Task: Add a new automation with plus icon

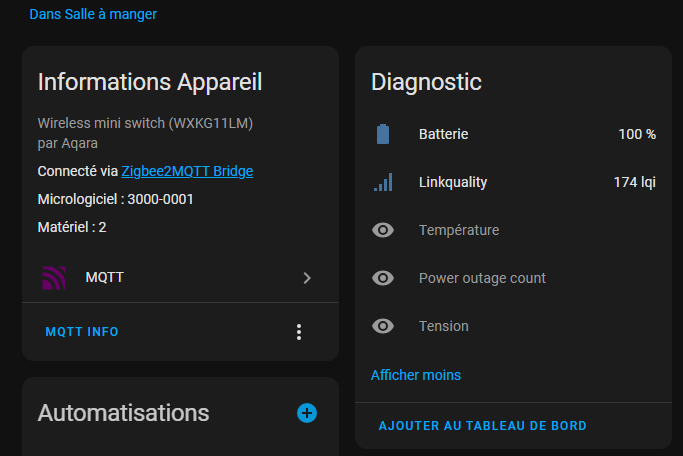Action: click(x=307, y=413)
